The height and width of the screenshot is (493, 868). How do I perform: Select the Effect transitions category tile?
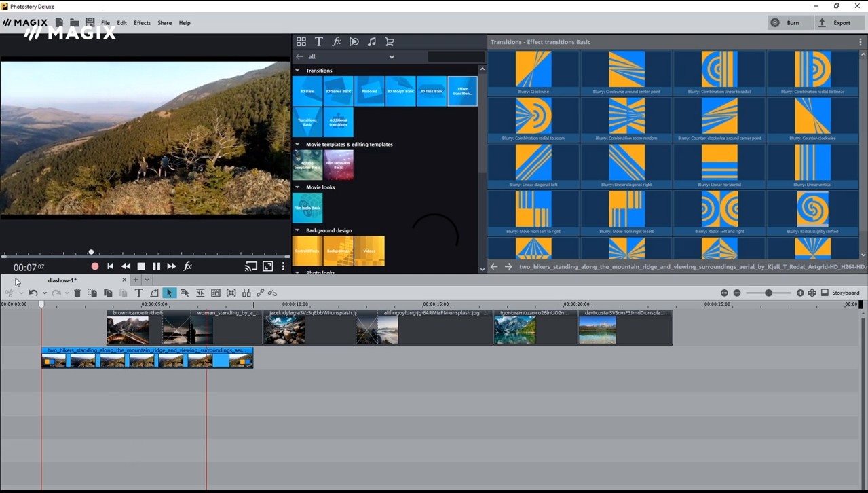coord(462,91)
